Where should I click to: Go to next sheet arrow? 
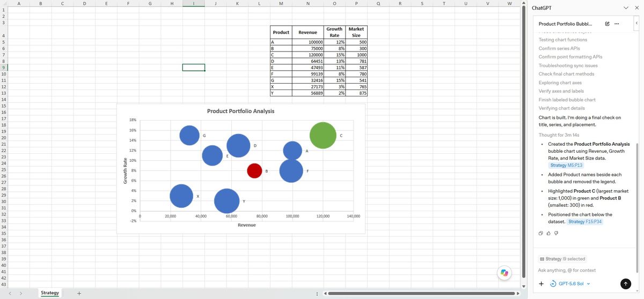[x=21, y=293]
